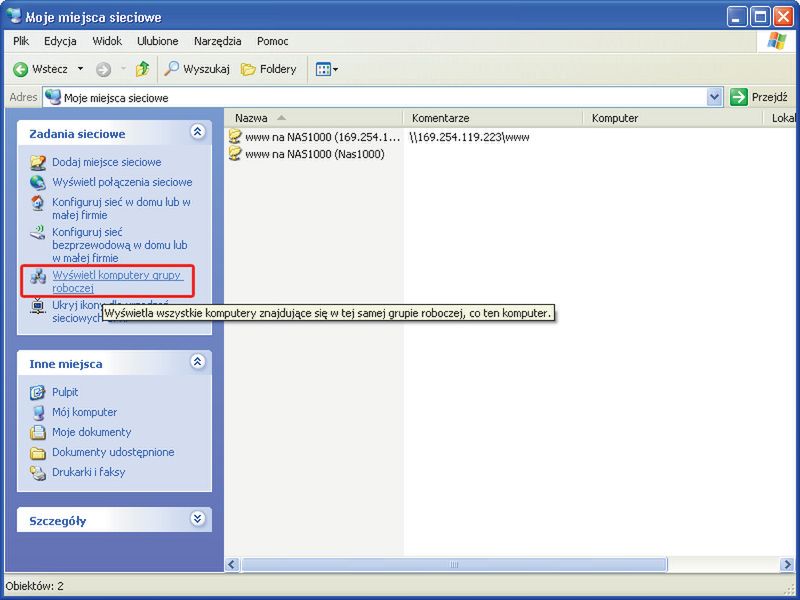This screenshot has width=800, height=600.
Task: Open the Plik menu
Action: (x=21, y=41)
